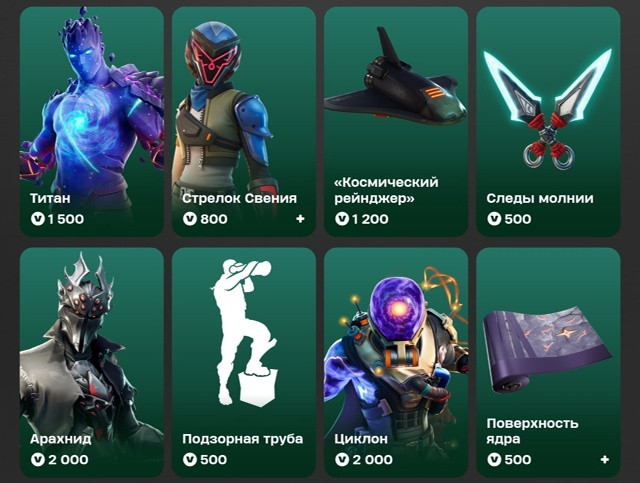Click the Титан item name

coord(50,198)
